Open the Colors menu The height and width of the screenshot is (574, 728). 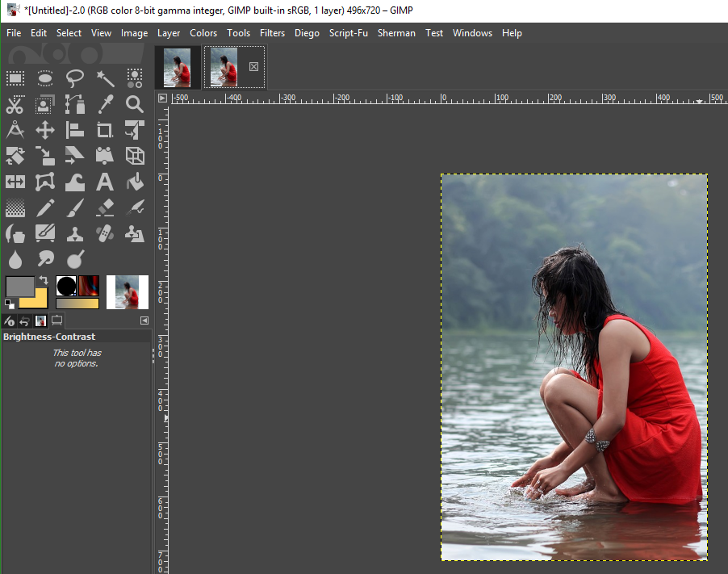coord(203,33)
